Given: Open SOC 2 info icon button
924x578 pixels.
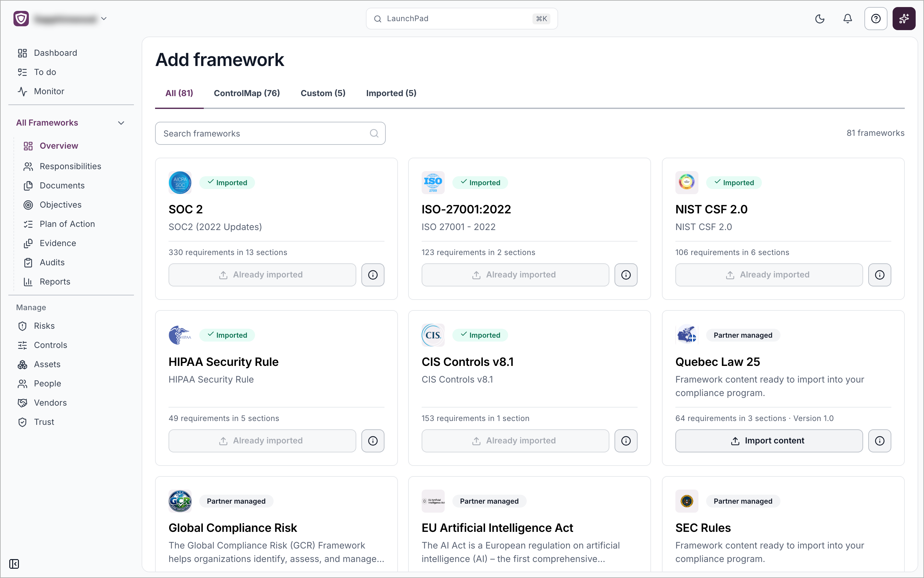Looking at the screenshot, I should (373, 275).
